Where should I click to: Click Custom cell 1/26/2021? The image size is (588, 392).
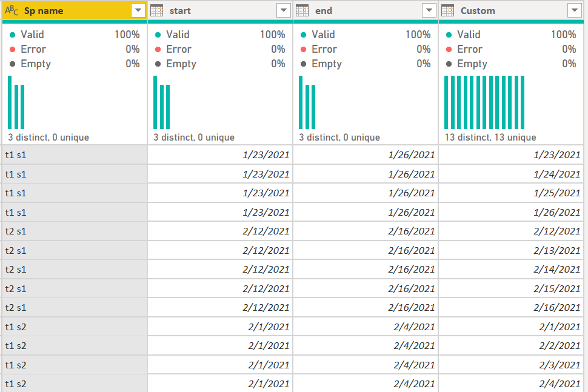pos(511,213)
